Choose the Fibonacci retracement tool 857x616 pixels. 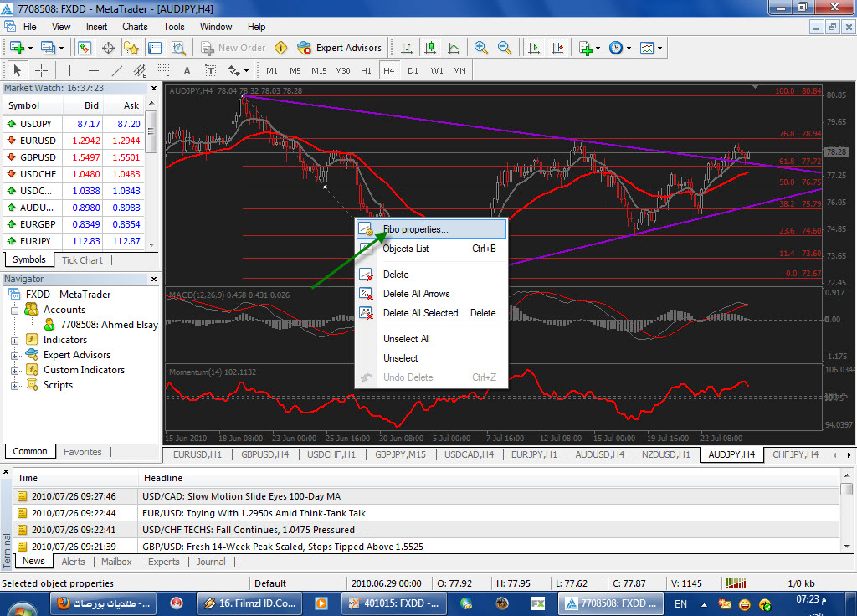click(x=163, y=70)
